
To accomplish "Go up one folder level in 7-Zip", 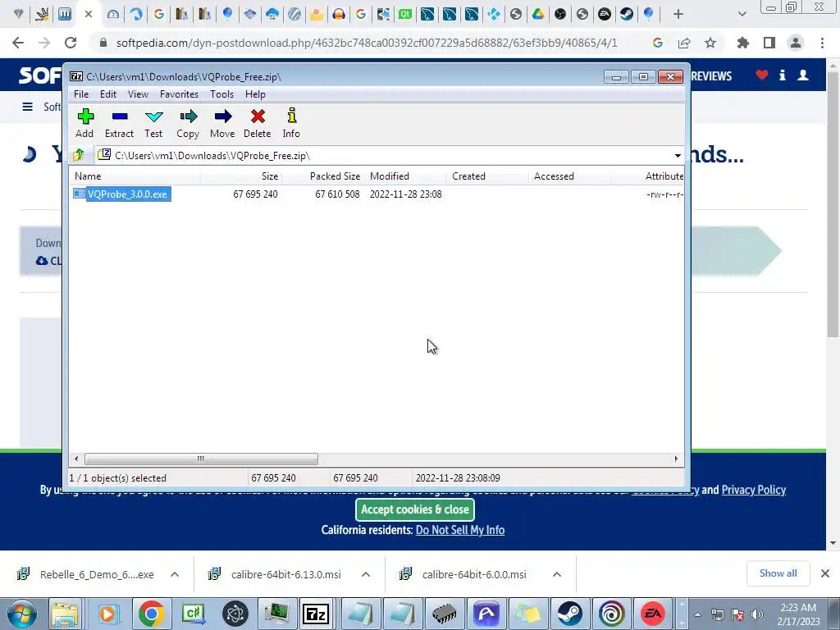I will [x=79, y=155].
